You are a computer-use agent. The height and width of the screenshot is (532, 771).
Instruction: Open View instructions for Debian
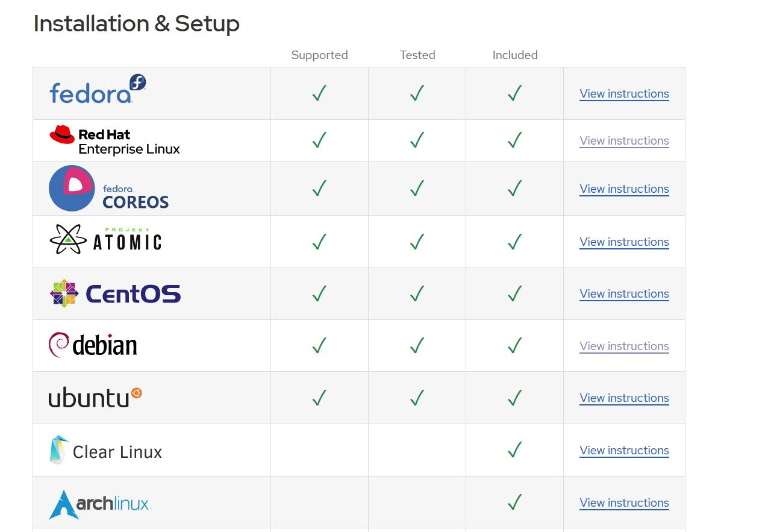tap(624, 346)
